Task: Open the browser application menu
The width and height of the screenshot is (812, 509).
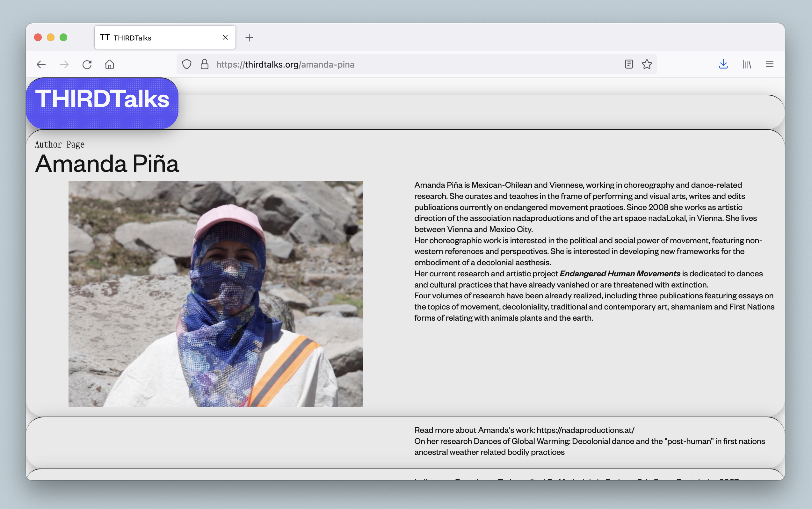Action: click(x=770, y=64)
